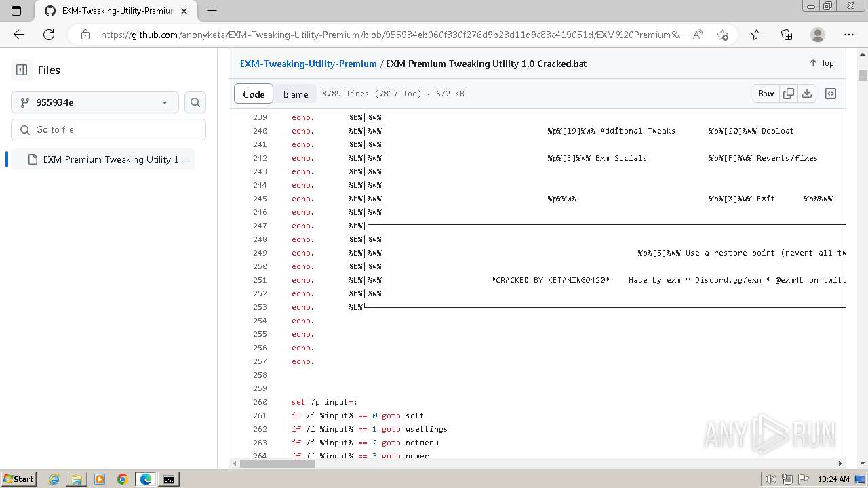This screenshot has height=488, width=868.
Task: Launch Google Chrome from the taskbar
Action: point(122,479)
